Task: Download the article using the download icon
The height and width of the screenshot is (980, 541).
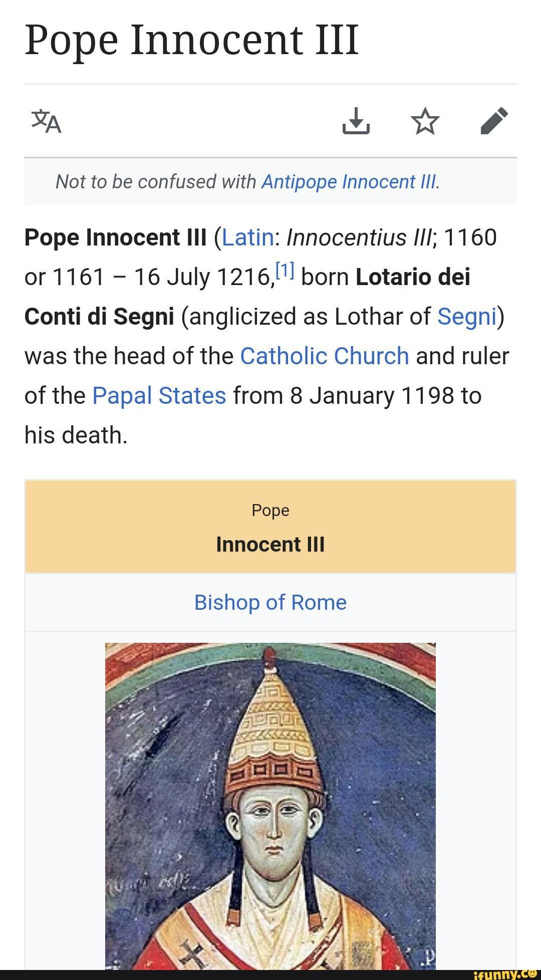Action: click(x=356, y=121)
